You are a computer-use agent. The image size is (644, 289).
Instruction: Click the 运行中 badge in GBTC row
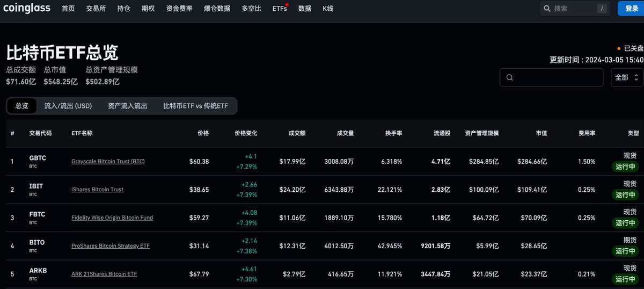[x=626, y=167]
